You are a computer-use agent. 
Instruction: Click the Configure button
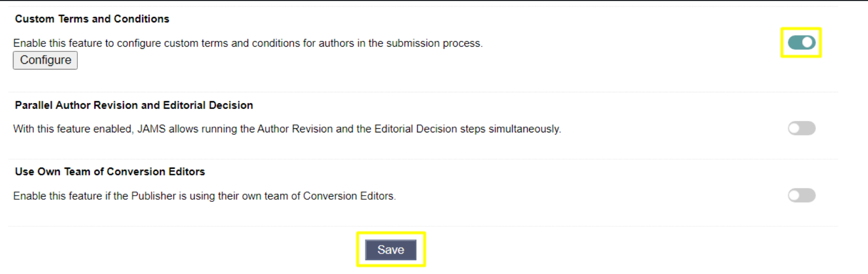click(45, 60)
